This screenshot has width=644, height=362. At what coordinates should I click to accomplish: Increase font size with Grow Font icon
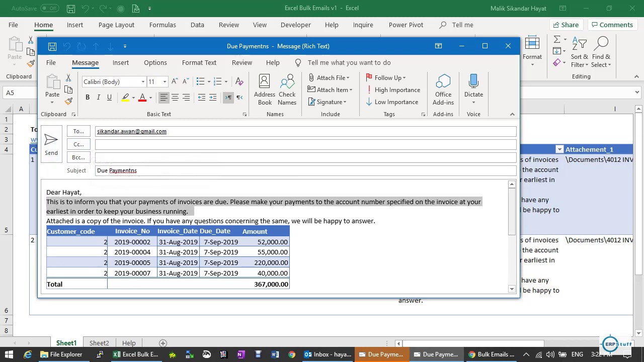tap(175, 81)
